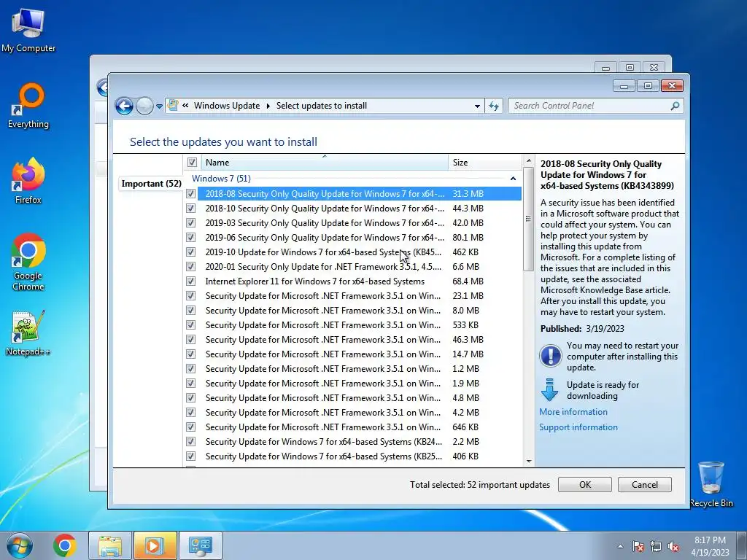The height and width of the screenshot is (560, 747).
Task: Select the 646 KB .NET Framework update row
Action: [x=352, y=427]
